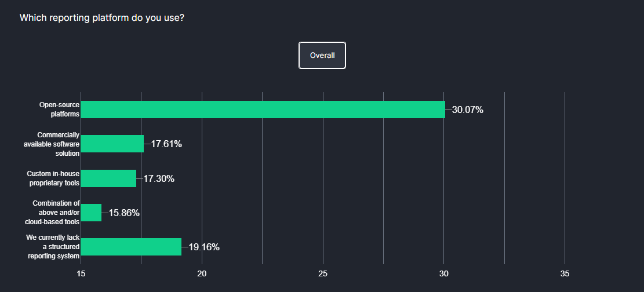Click the 17.61% value label
This screenshot has height=292, width=644.
click(x=166, y=144)
